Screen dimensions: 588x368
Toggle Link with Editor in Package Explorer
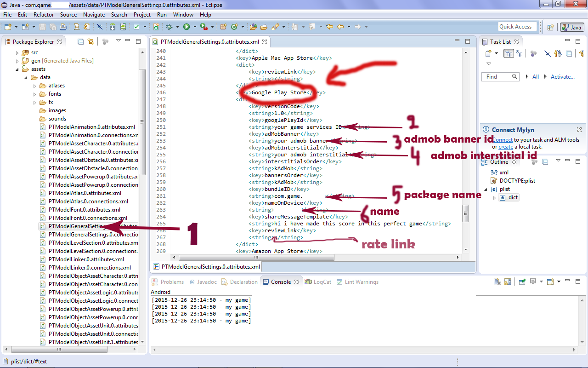[x=91, y=42]
